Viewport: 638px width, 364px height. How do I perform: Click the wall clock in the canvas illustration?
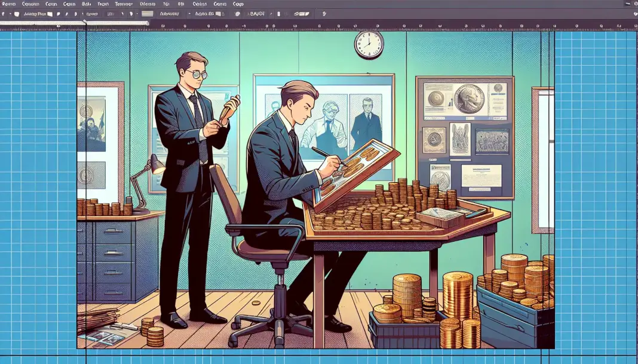click(x=369, y=44)
